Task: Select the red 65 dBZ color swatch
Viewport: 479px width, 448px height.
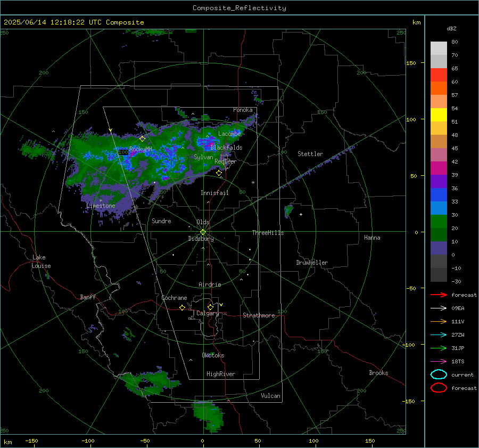Action: pyautogui.click(x=439, y=75)
